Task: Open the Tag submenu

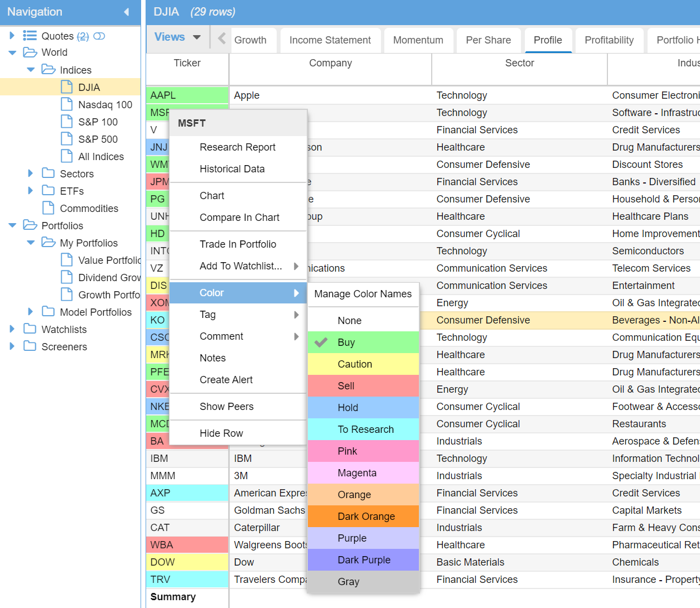Action: coord(238,315)
